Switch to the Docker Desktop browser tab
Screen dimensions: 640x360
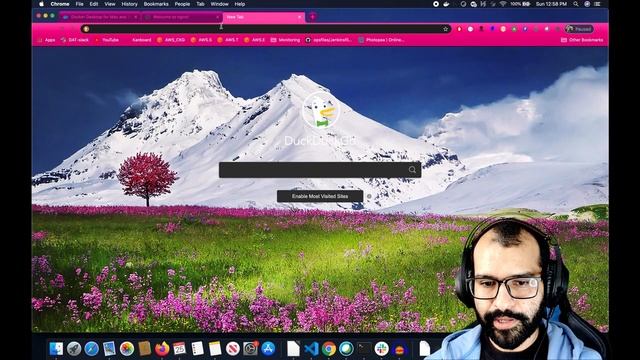(x=100, y=17)
